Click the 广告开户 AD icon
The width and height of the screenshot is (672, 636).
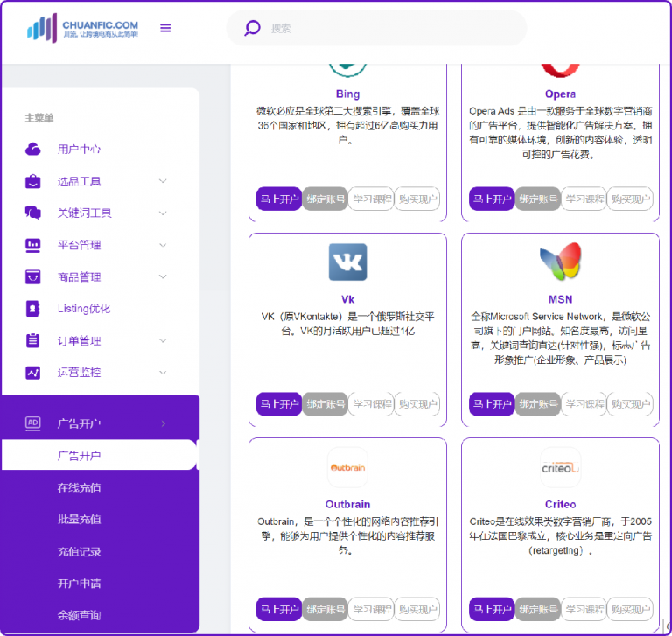tap(33, 423)
